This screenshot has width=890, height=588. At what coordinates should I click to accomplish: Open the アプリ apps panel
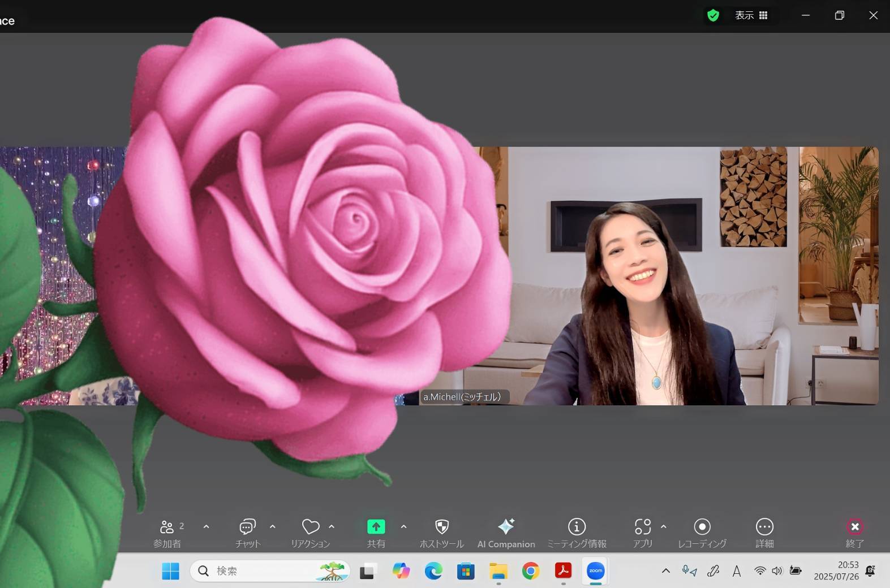pos(643,533)
